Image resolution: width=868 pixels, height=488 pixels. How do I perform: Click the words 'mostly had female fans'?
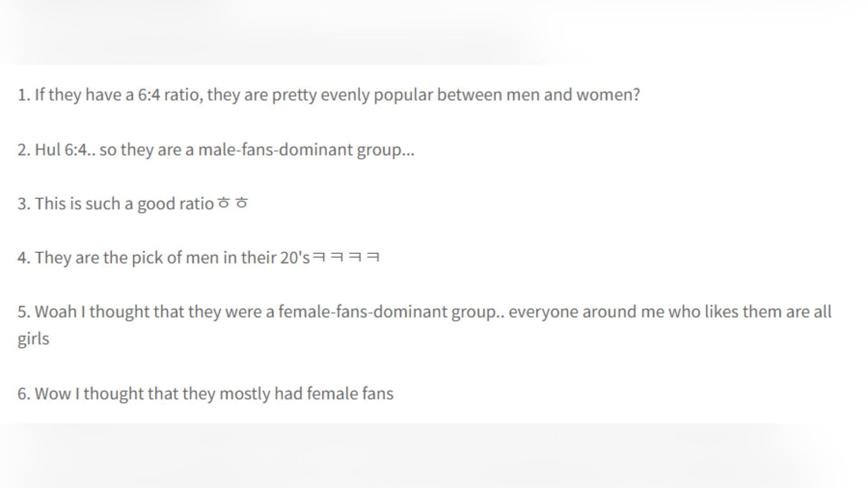coord(307,394)
